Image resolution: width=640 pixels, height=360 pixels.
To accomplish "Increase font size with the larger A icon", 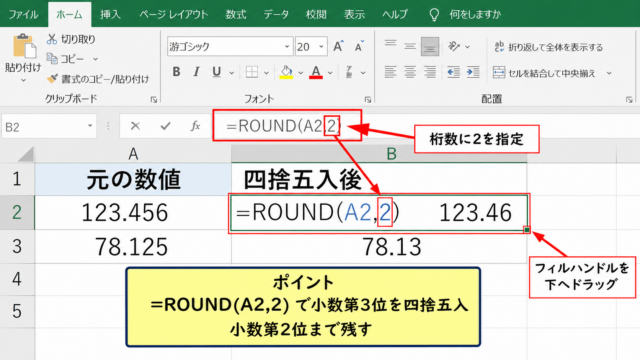I will 338,47.
